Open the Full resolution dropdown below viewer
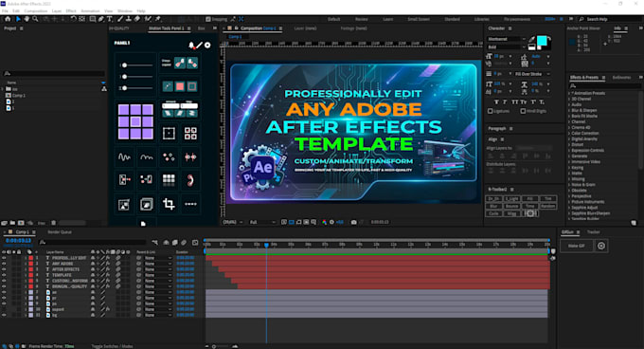 [262, 222]
